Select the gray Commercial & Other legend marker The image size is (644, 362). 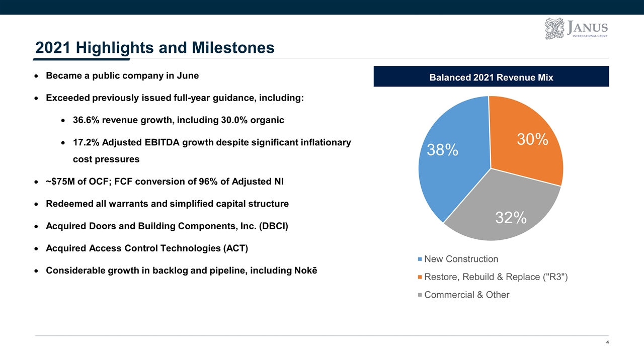coord(420,295)
